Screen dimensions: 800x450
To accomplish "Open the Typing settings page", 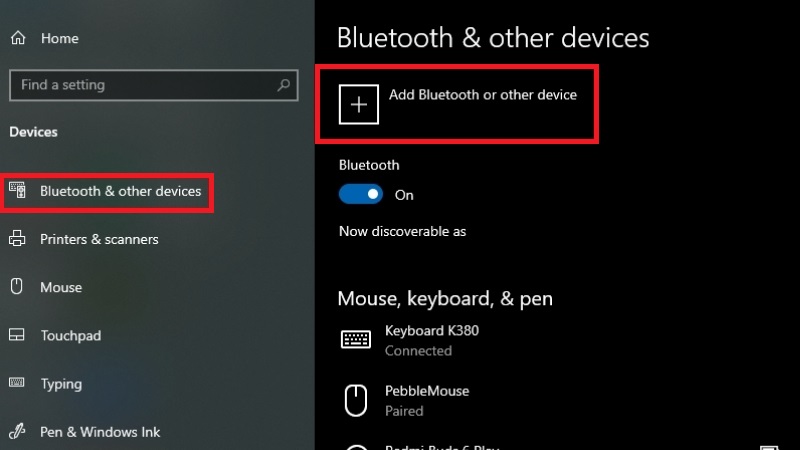I will tap(61, 384).
